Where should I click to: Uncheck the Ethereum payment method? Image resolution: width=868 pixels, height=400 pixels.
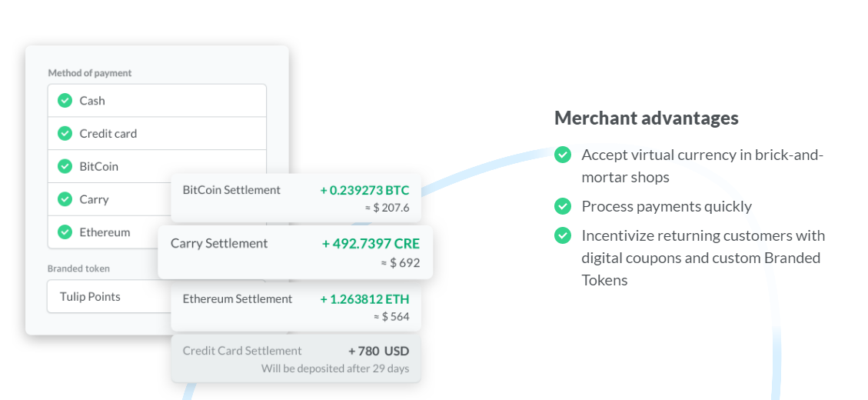[65, 232]
